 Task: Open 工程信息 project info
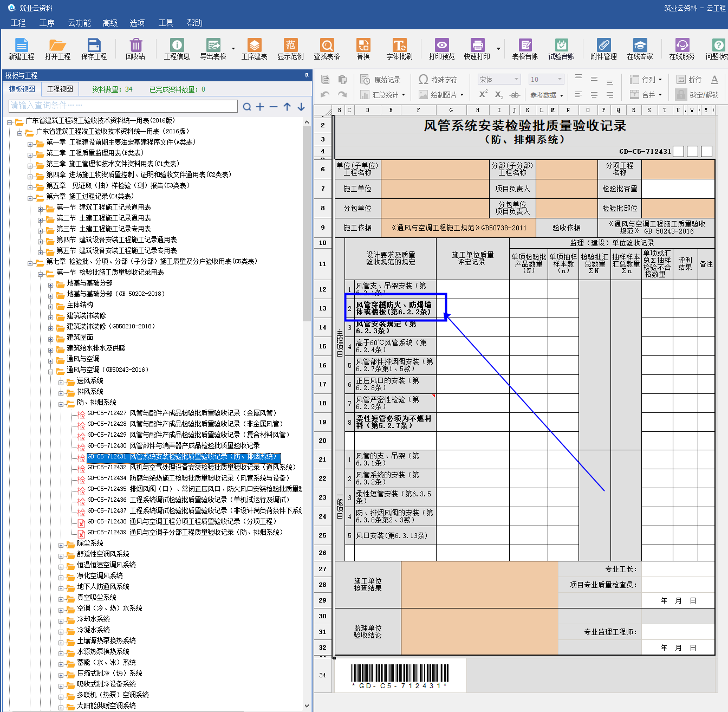click(177, 49)
